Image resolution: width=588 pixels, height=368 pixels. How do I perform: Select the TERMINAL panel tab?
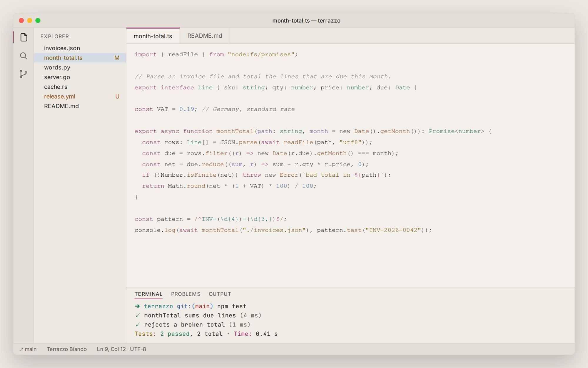[148, 294]
